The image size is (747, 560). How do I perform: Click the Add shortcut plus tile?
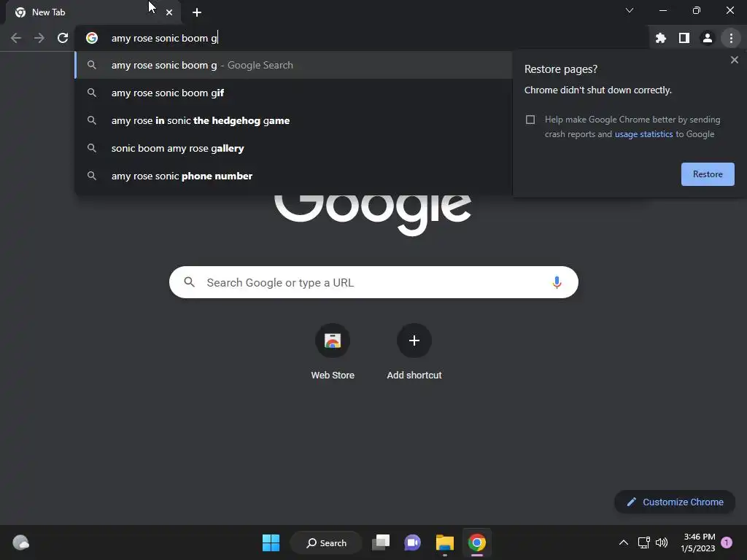[x=414, y=351]
